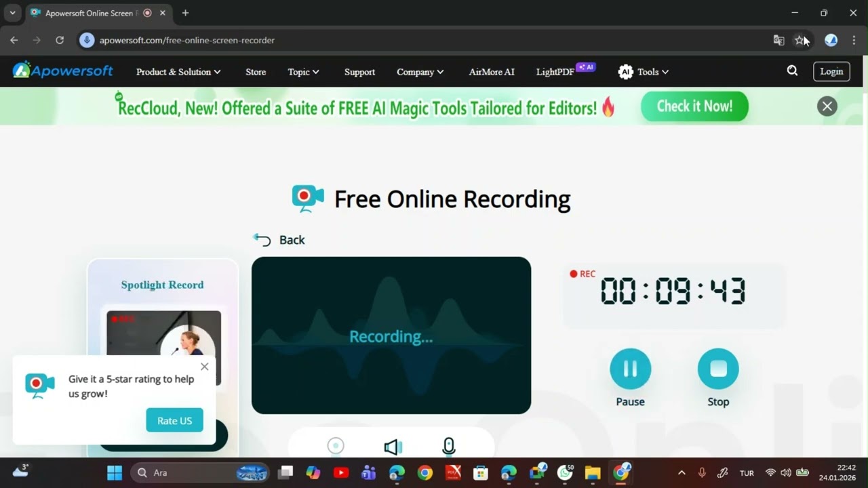Expand the Product & Solution menu

pyautogui.click(x=178, y=72)
